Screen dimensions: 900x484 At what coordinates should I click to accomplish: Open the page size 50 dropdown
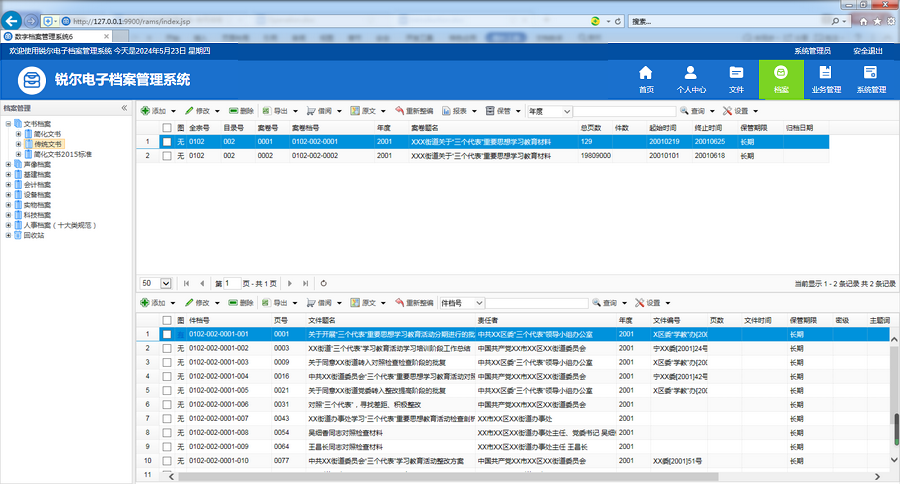pyautogui.click(x=166, y=283)
